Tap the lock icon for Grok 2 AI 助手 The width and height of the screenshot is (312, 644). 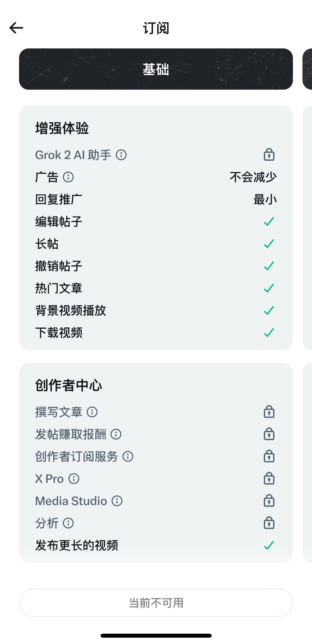[269, 155]
